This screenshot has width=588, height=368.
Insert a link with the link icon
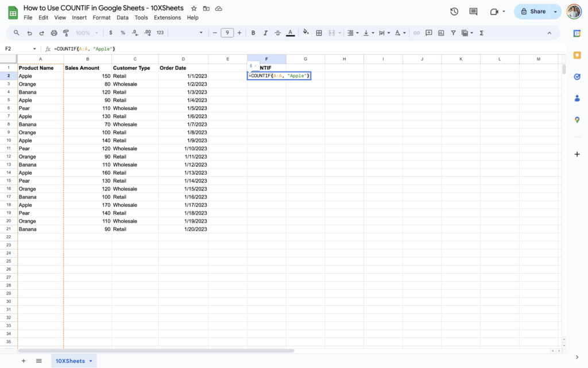tap(417, 33)
